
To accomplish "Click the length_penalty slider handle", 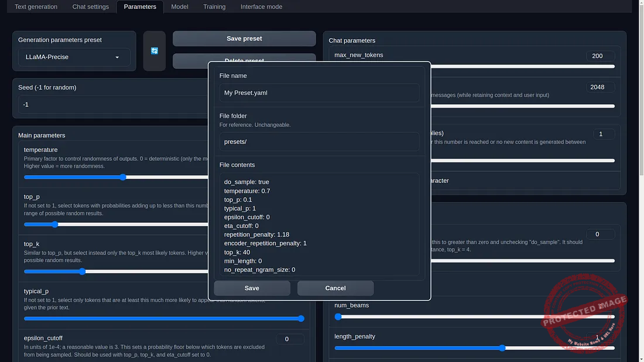I will tap(502, 348).
